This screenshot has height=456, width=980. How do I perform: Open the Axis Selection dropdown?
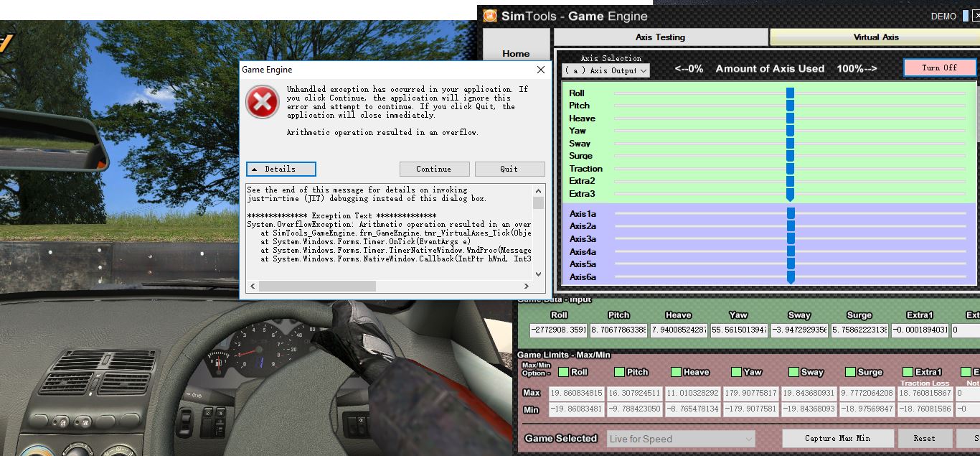pyautogui.click(x=606, y=70)
